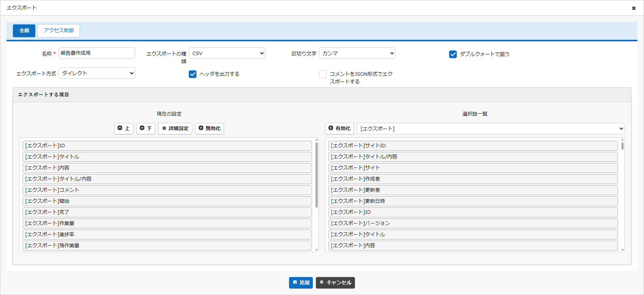Click the キャンセル button
This screenshot has height=295, width=644.
pyautogui.click(x=335, y=283)
